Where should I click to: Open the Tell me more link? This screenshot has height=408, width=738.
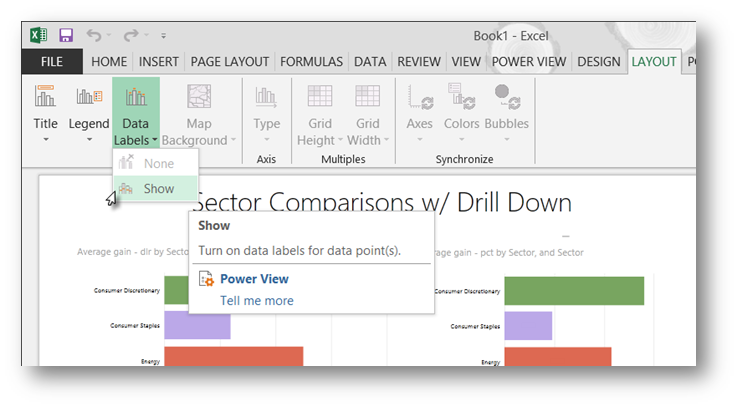tap(257, 301)
